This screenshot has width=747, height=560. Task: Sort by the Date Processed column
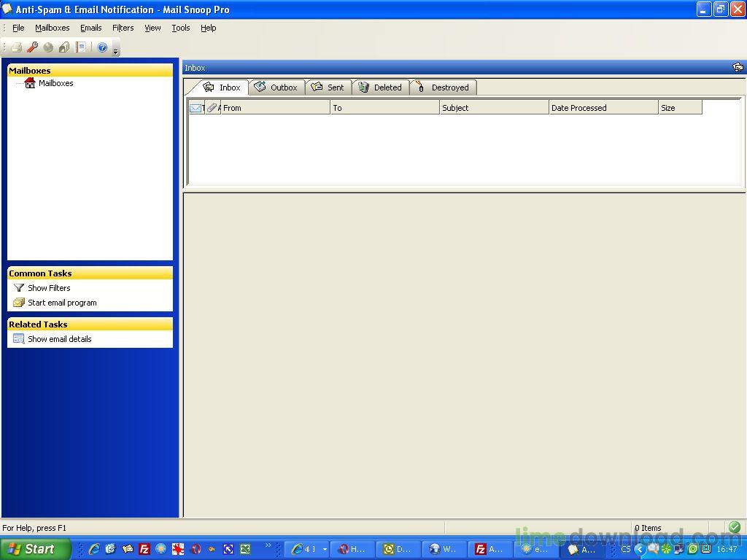[x=603, y=108]
